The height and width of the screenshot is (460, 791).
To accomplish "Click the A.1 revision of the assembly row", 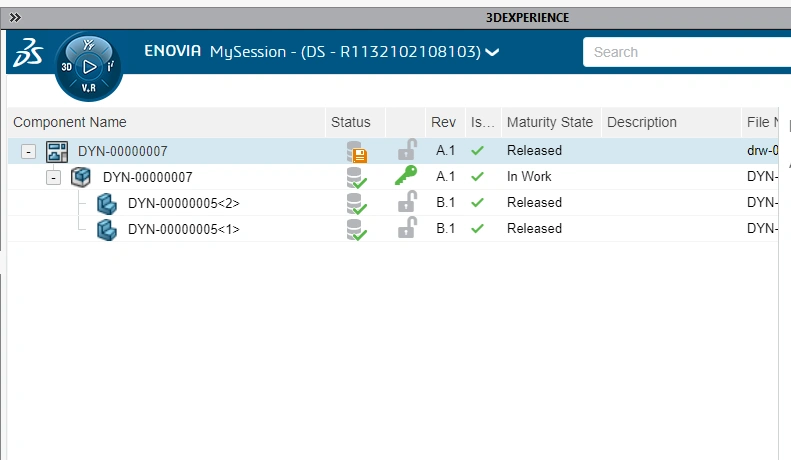I will coord(445,177).
